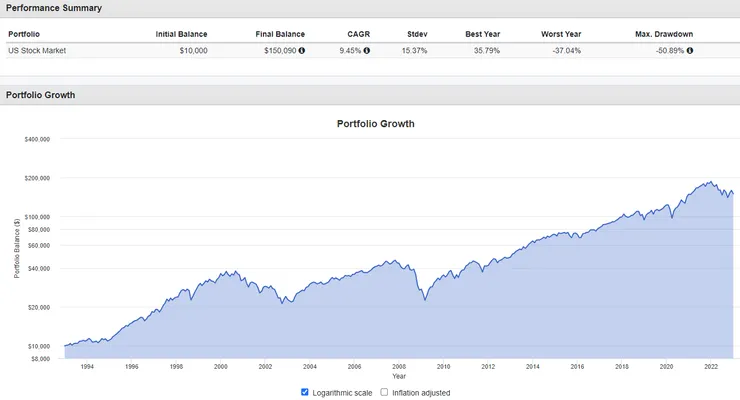Click the CAGR column header
The height and width of the screenshot is (400, 740).
pyautogui.click(x=358, y=35)
